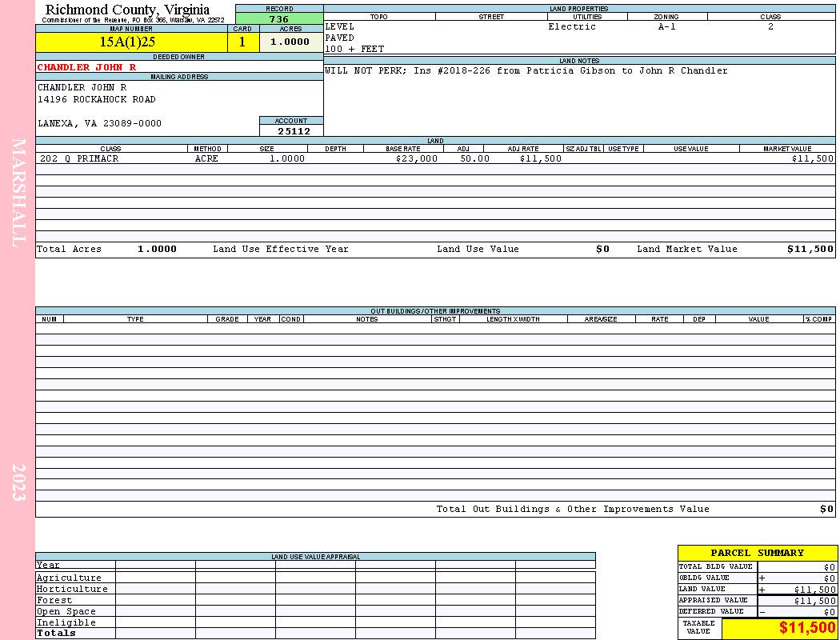Click the PAVED street value
The width and height of the screenshot is (840, 640).
pyautogui.click(x=340, y=38)
